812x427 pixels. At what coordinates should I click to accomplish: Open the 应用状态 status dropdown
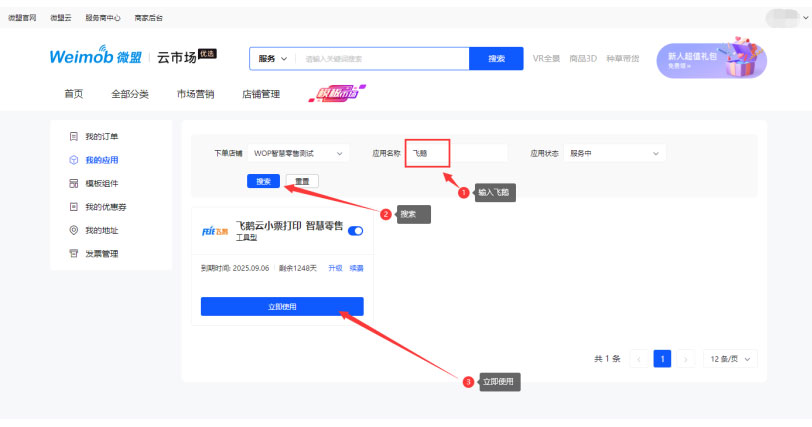[x=614, y=153]
